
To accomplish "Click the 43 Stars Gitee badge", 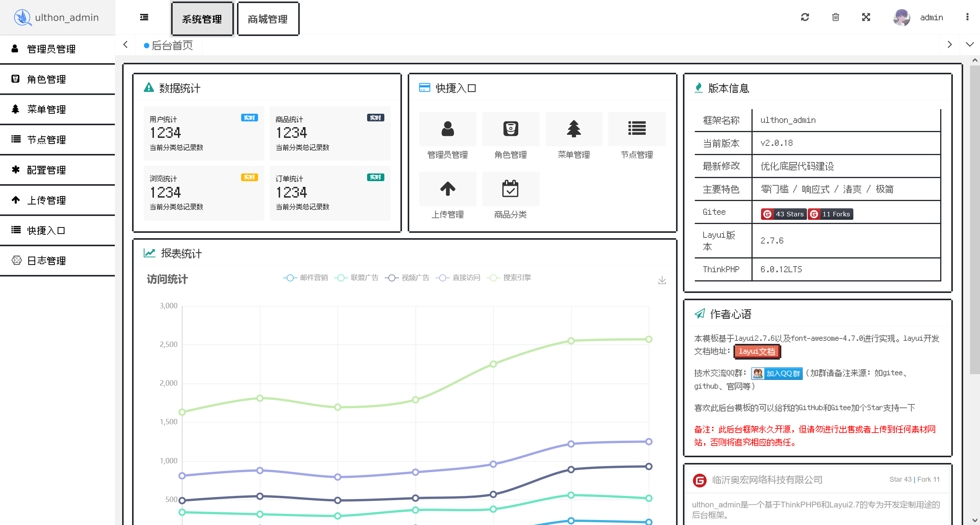I will pos(784,214).
